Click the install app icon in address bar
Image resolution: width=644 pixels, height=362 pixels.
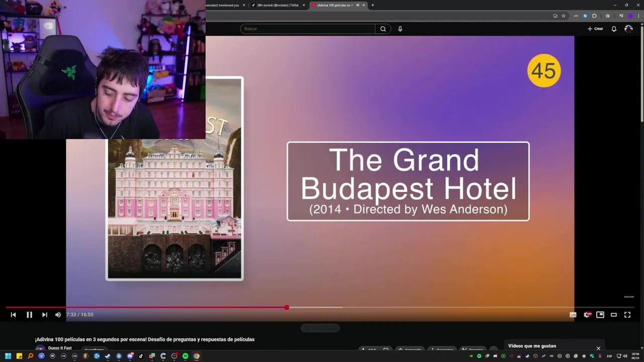(x=555, y=16)
